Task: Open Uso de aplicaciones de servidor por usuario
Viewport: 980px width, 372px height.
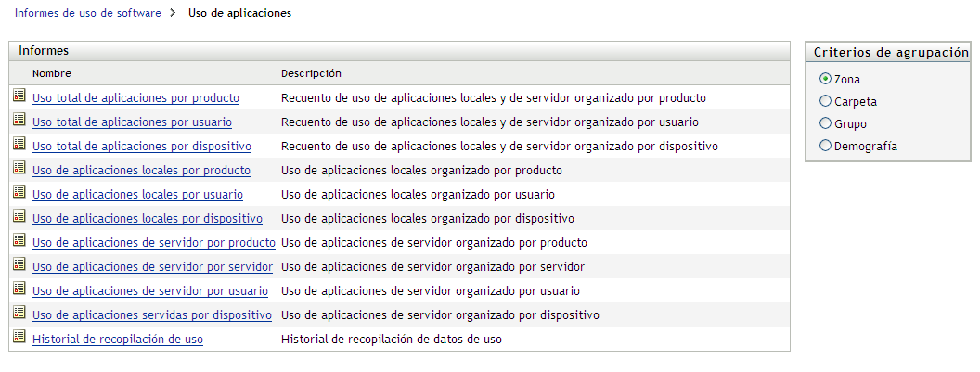Action: [150, 291]
